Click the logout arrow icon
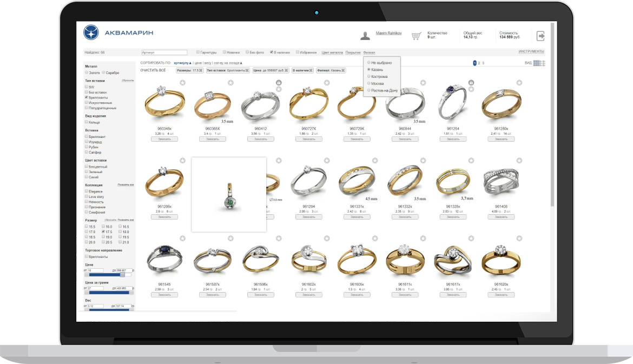This screenshot has height=364, width=633. (540, 36)
